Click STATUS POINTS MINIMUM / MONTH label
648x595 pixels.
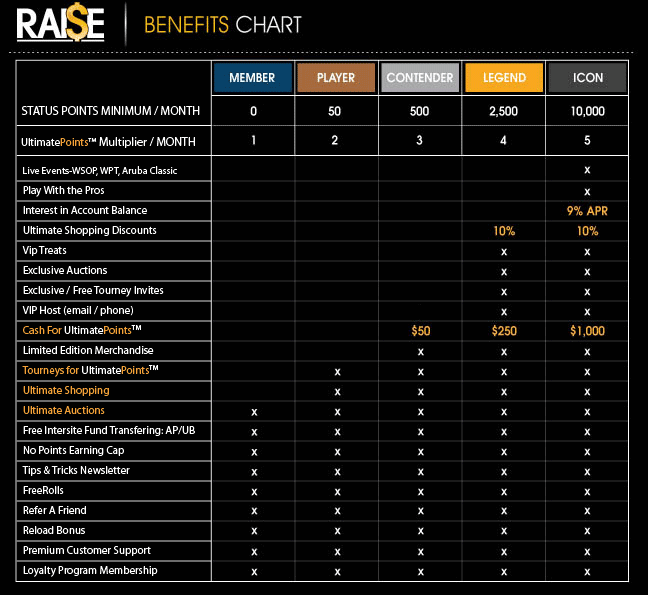pyautogui.click(x=110, y=111)
